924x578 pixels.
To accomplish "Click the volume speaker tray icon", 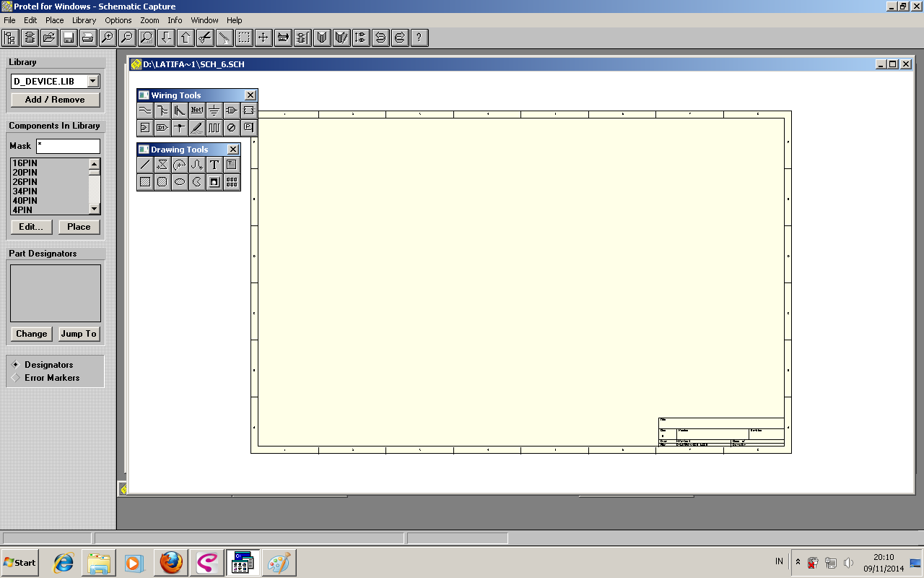I will pos(848,562).
